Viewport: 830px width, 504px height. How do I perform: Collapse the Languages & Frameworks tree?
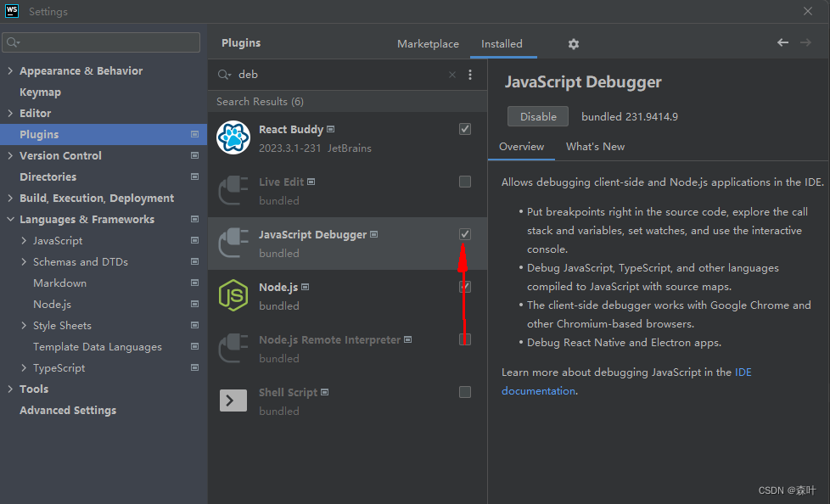9,219
